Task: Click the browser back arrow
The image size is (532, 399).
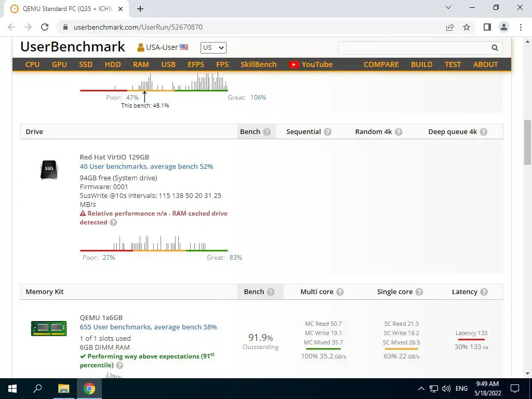Action: (x=11, y=27)
